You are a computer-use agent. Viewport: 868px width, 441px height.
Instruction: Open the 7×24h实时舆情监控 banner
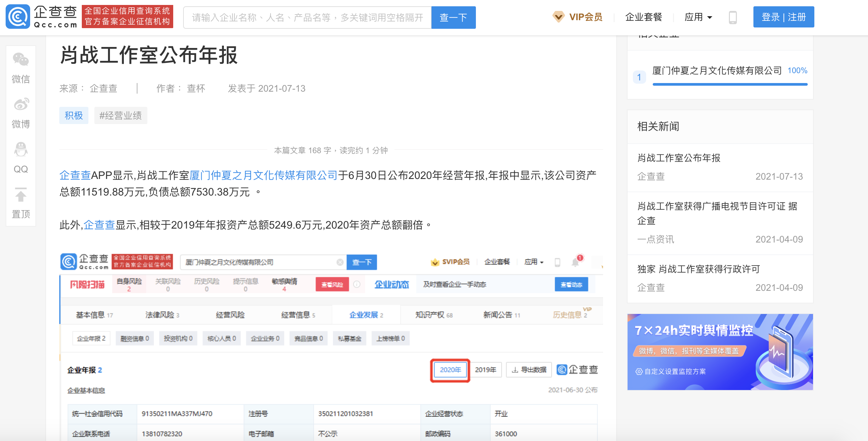720,352
